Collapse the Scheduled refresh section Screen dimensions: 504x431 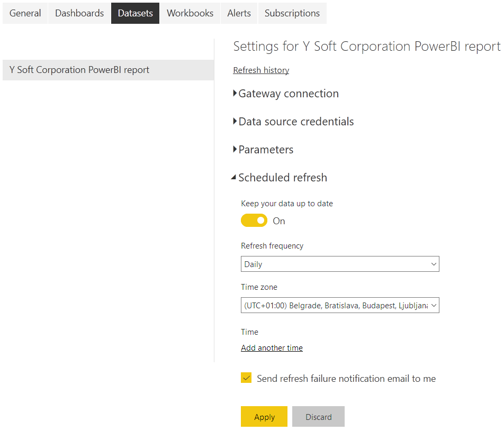coord(280,177)
